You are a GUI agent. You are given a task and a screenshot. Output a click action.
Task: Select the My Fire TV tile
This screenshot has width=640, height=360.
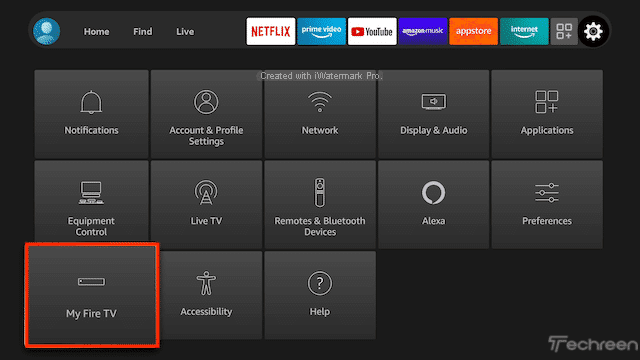tap(92, 295)
